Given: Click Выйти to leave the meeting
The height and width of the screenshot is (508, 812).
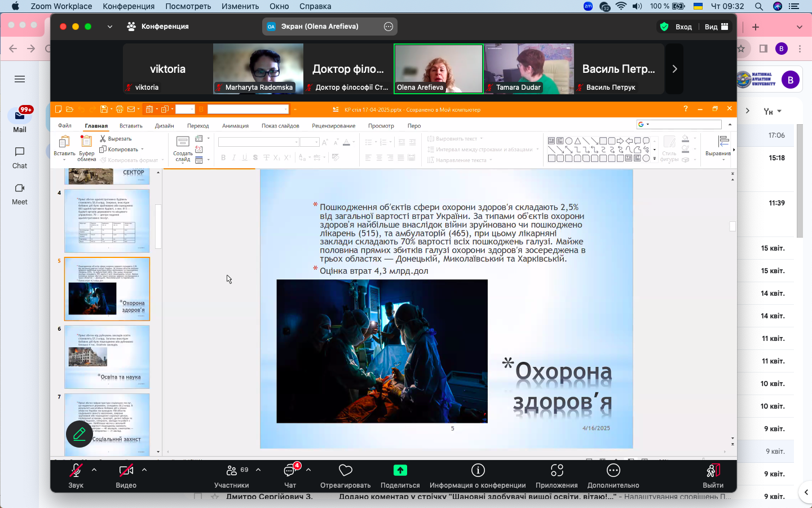Looking at the screenshot, I should [x=713, y=475].
